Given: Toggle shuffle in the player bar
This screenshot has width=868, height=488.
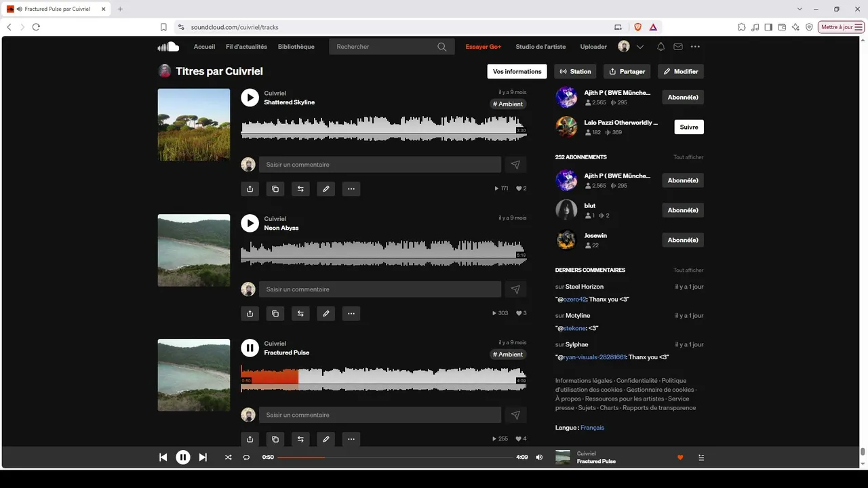Looking at the screenshot, I should pyautogui.click(x=228, y=457).
